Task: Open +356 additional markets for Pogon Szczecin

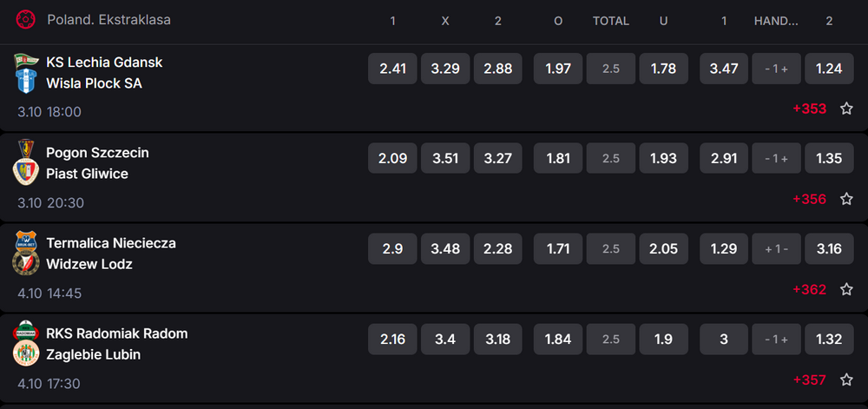Action: [x=809, y=200]
